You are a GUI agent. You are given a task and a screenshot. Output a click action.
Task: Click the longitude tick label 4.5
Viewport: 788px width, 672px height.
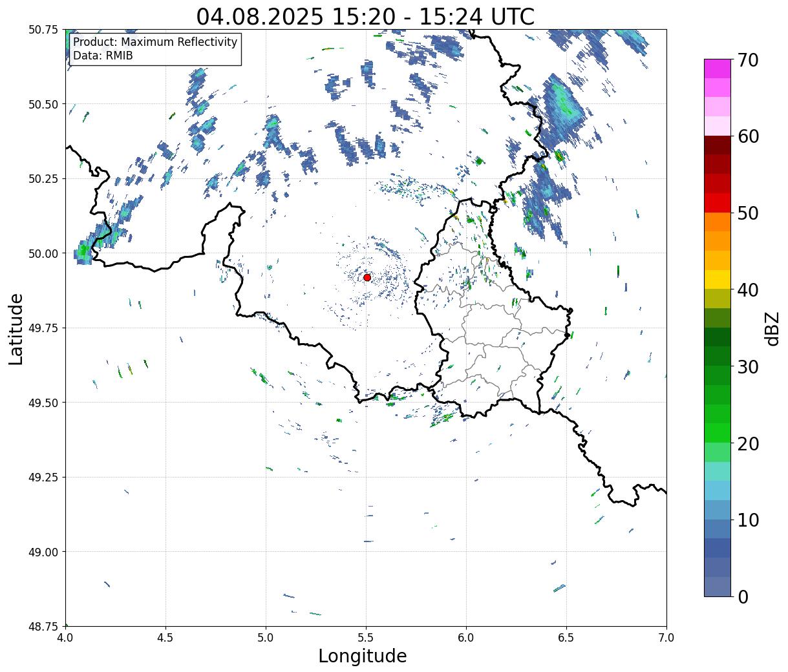coord(165,638)
